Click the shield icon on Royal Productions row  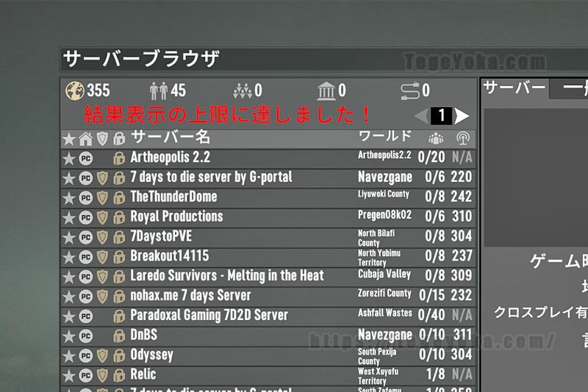[x=102, y=218]
